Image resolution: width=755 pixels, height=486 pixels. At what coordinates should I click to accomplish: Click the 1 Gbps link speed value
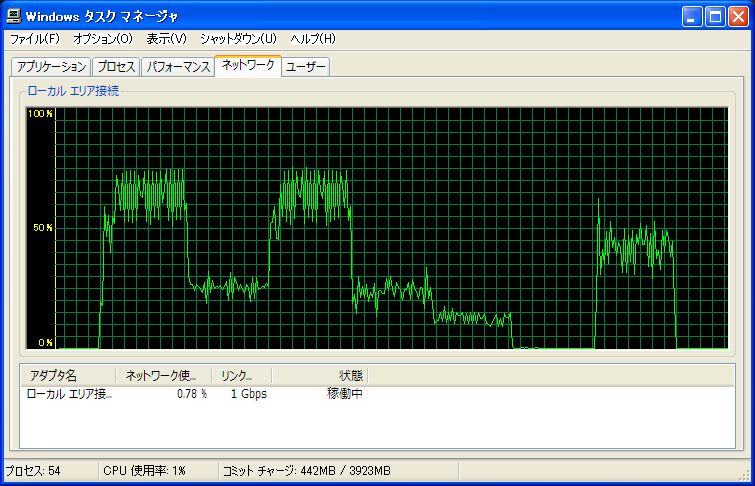click(248, 394)
